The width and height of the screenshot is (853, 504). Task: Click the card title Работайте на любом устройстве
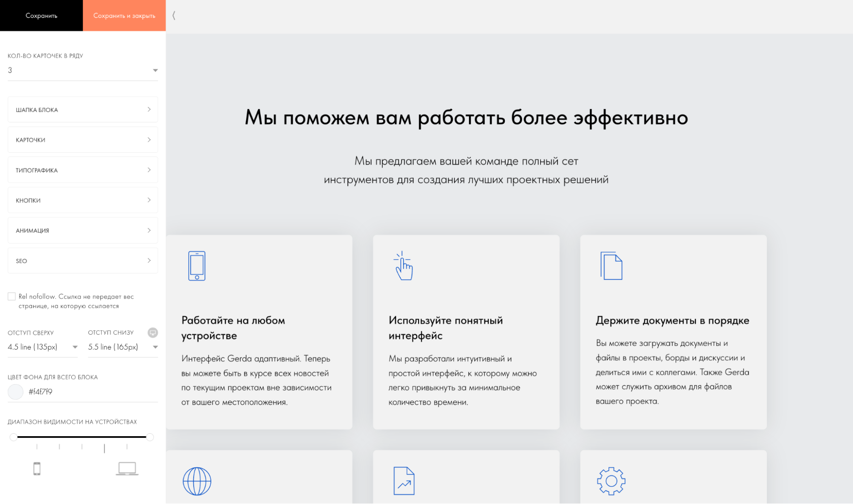click(x=233, y=328)
